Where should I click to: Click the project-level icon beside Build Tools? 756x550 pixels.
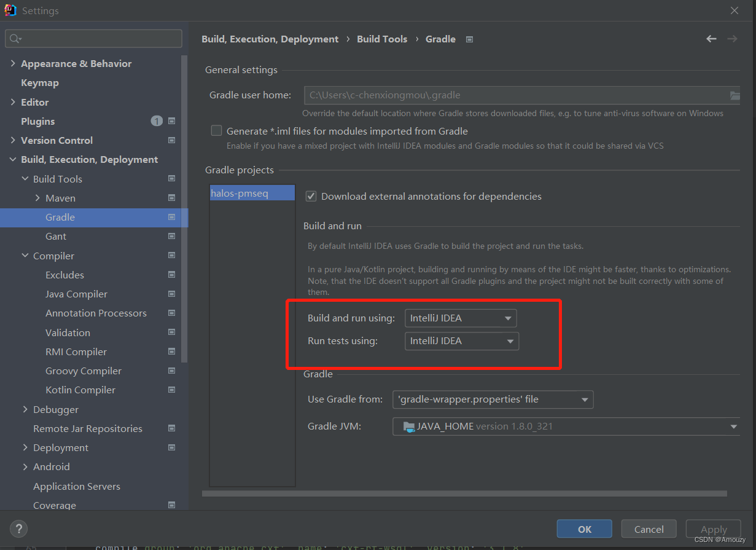pos(172,179)
